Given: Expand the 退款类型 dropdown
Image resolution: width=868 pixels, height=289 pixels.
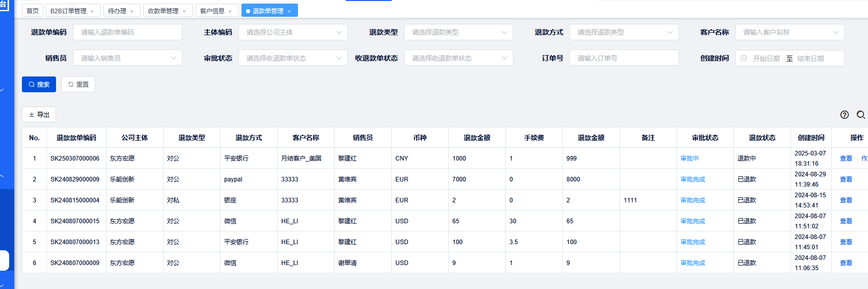Looking at the screenshot, I should pos(458,32).
